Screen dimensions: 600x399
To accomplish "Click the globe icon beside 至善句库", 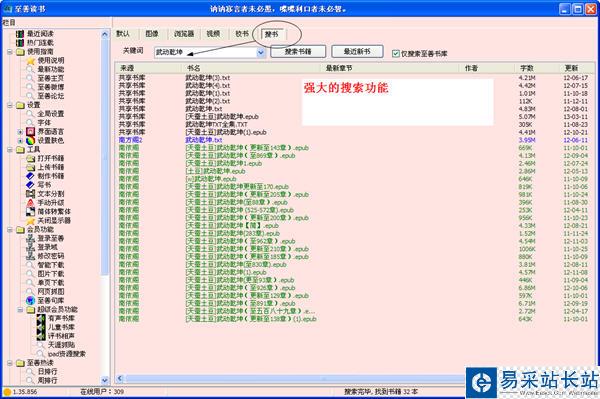I will point(31,301).
